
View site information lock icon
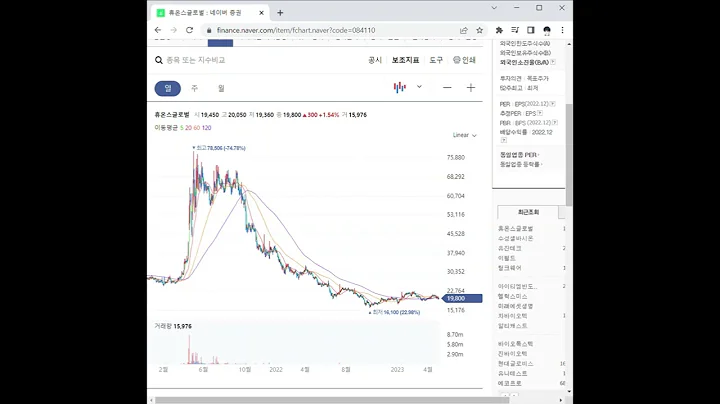[x=209, y=30]
